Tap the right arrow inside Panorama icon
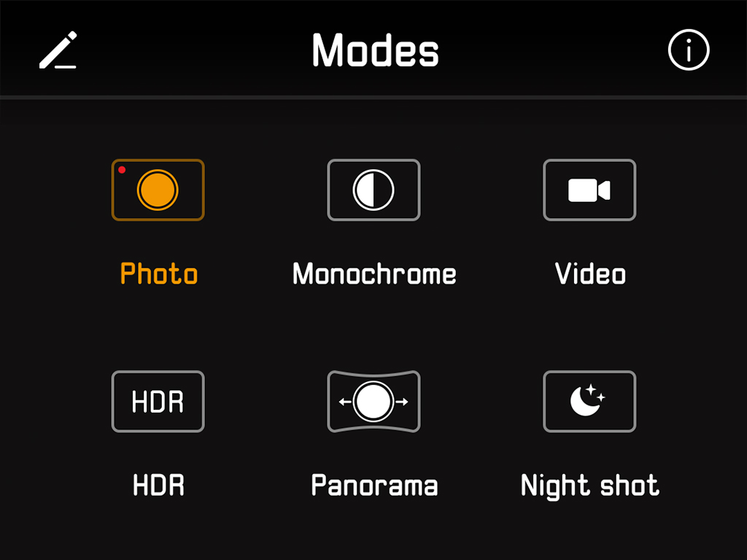This screenshot has height=560, width=747. coord(402,402)
